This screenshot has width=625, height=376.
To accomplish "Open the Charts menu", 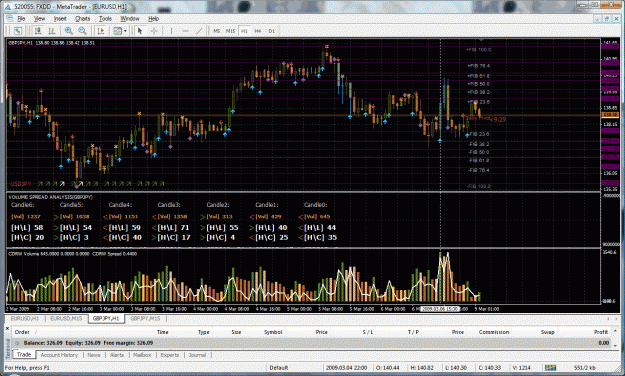I will coord(83,19).
